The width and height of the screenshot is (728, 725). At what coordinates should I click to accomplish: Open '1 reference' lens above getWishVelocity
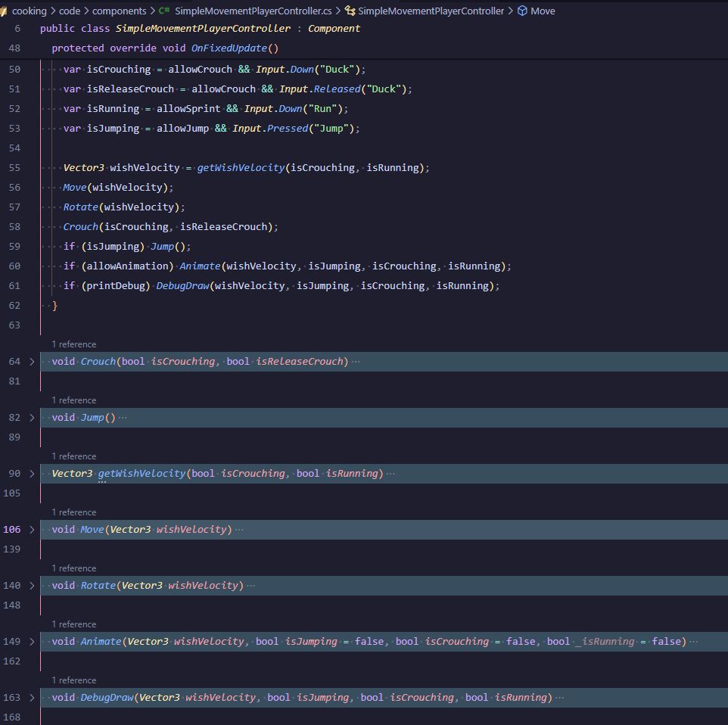[74, 456]
